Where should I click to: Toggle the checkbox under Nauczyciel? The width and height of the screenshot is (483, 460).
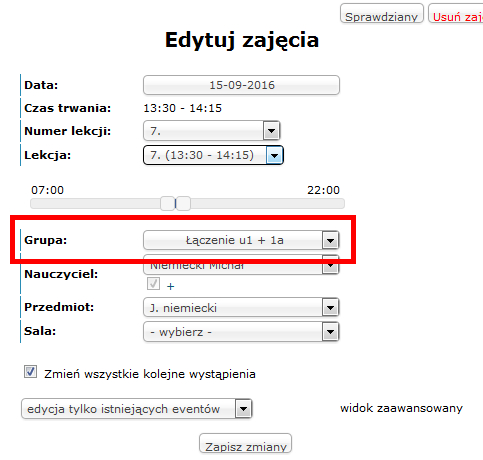pos(153,284)
